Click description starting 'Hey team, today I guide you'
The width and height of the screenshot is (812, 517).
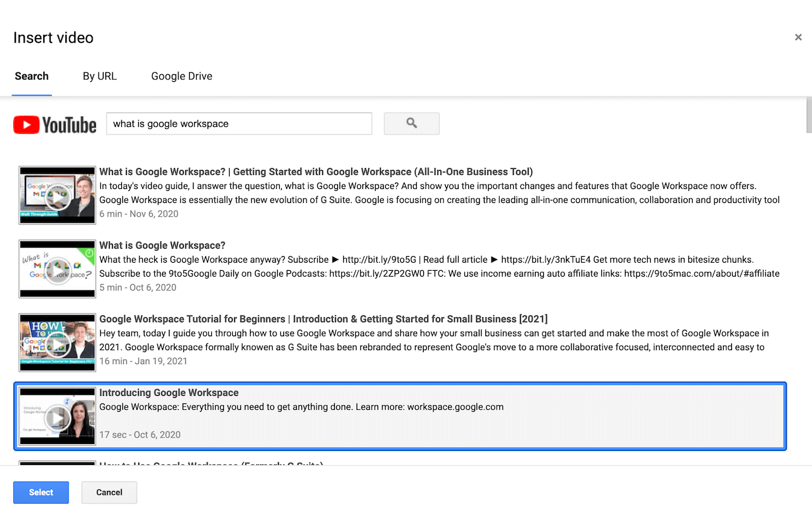pos(435,340)
